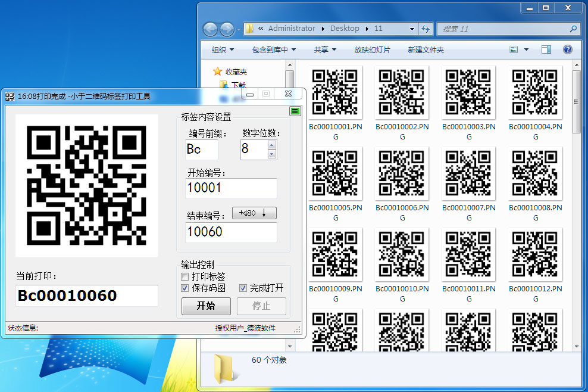Expand the 组织 dropdown menu

[223, 50]
